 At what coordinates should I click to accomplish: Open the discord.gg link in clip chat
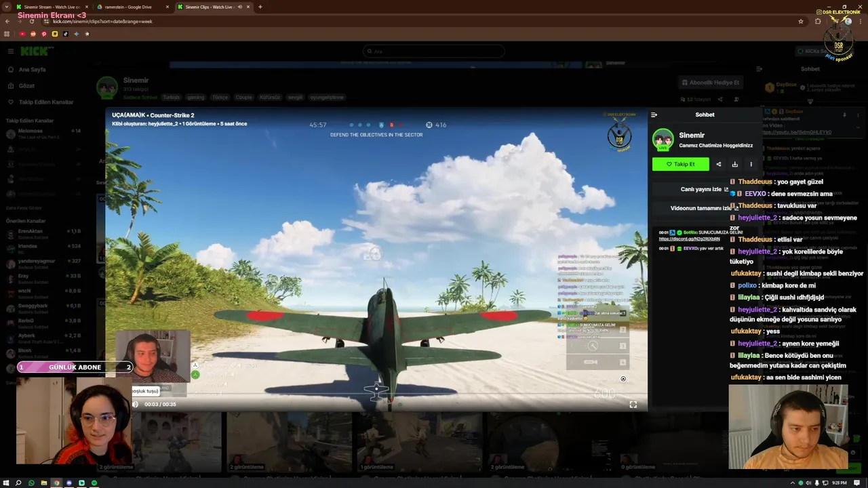[x=689, y=239]
